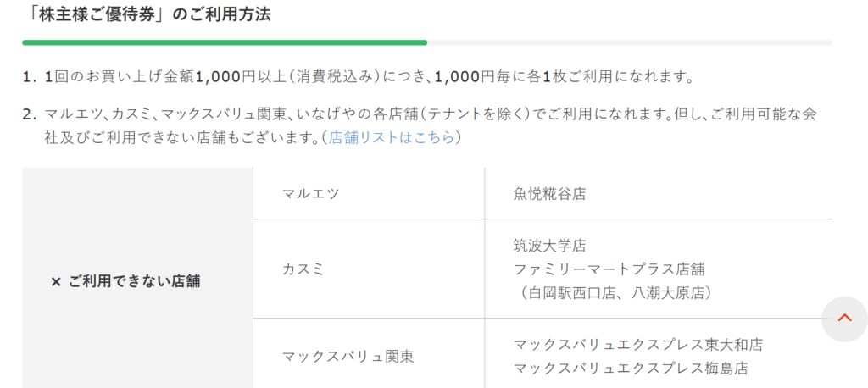Select the ご利用できない店舗 header cell
This screenshot has height=388, width=868.
tap(137, 278)
